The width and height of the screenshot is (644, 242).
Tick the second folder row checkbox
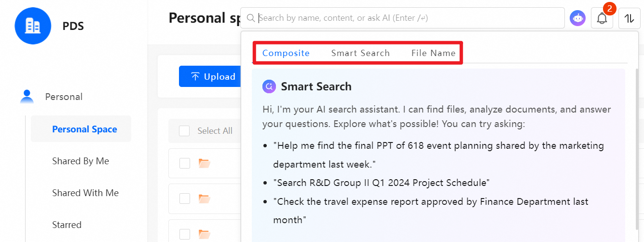[x=184, y=199]
